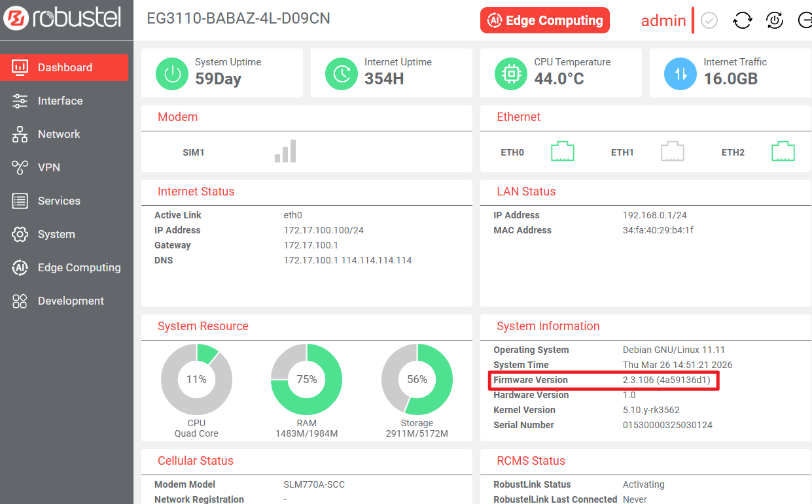This screenshot has width=812, height=504.
Task: Expand the Network sidebar section
Action: [x=58, y=134]
